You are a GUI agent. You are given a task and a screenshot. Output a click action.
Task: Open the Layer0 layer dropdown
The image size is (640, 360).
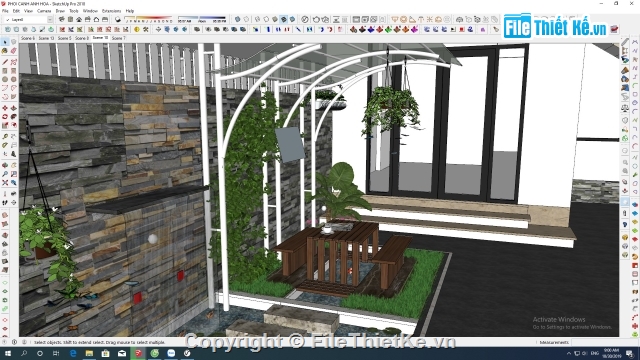click(x=28, y=20)
